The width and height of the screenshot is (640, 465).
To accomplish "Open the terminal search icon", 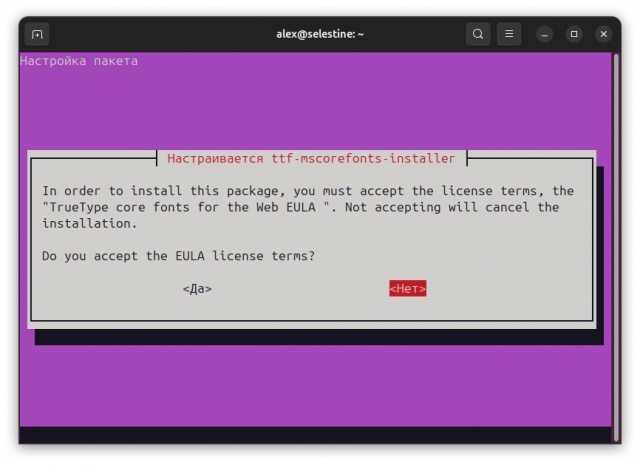I will click(478, 34).
